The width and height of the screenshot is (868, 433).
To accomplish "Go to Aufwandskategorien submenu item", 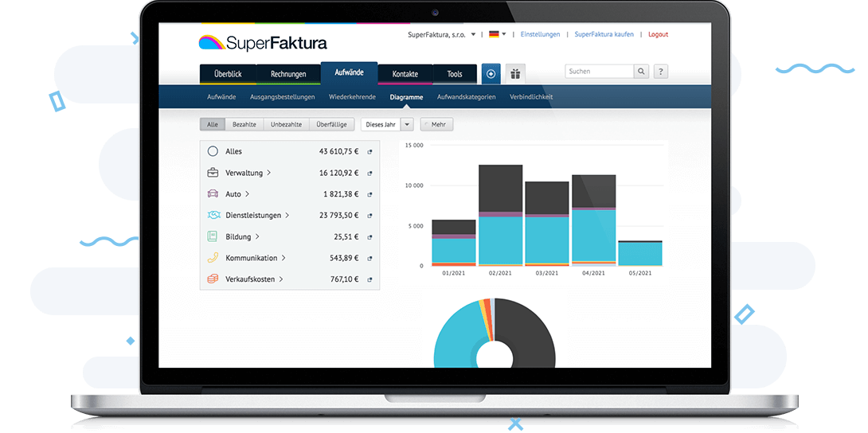I will 466,97.
